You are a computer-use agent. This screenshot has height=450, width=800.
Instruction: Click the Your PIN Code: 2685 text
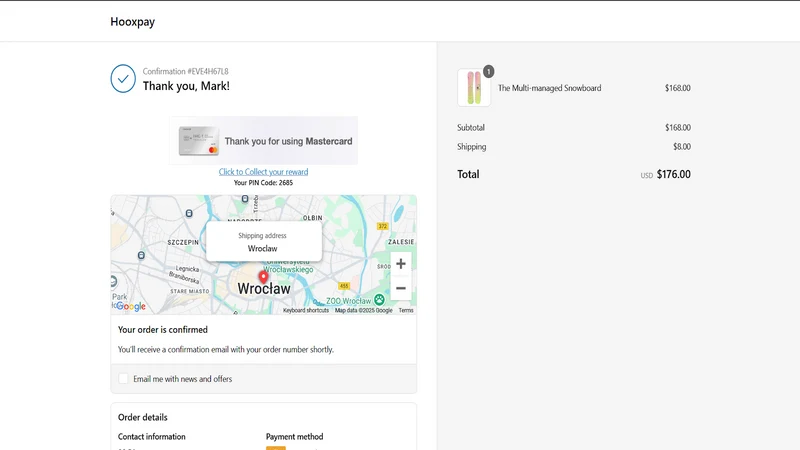(x=263, y=183)
